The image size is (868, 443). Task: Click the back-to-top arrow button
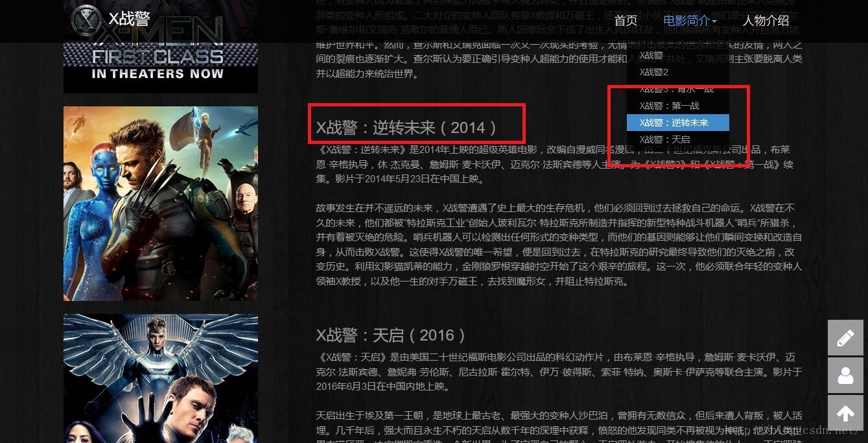click(845, 413)
